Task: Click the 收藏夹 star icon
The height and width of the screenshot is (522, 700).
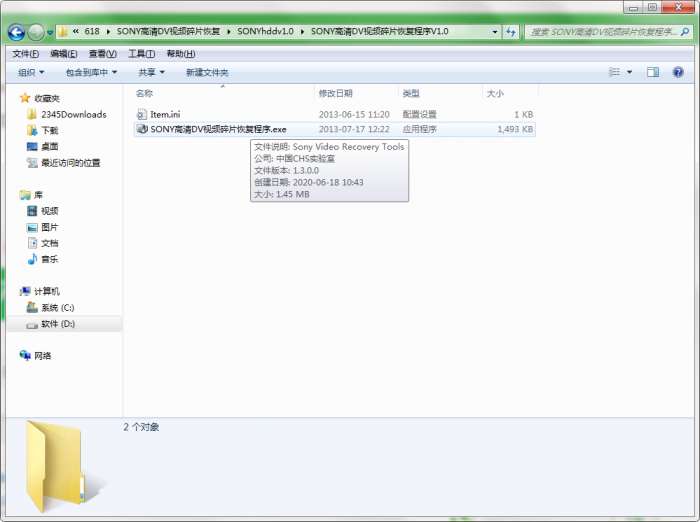Action: [25, 98]
